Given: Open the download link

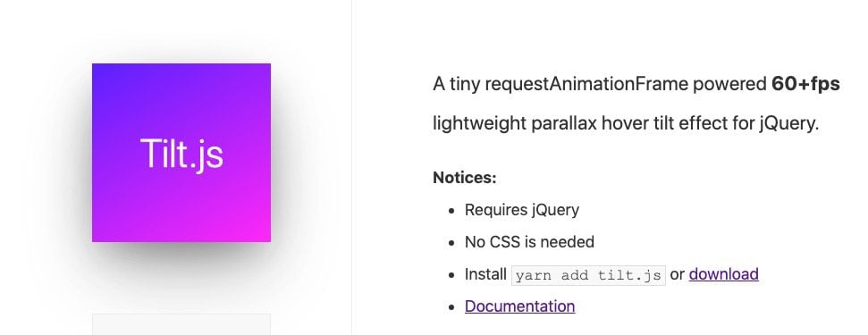Looking at the screenshot, I should pos(723,274).
